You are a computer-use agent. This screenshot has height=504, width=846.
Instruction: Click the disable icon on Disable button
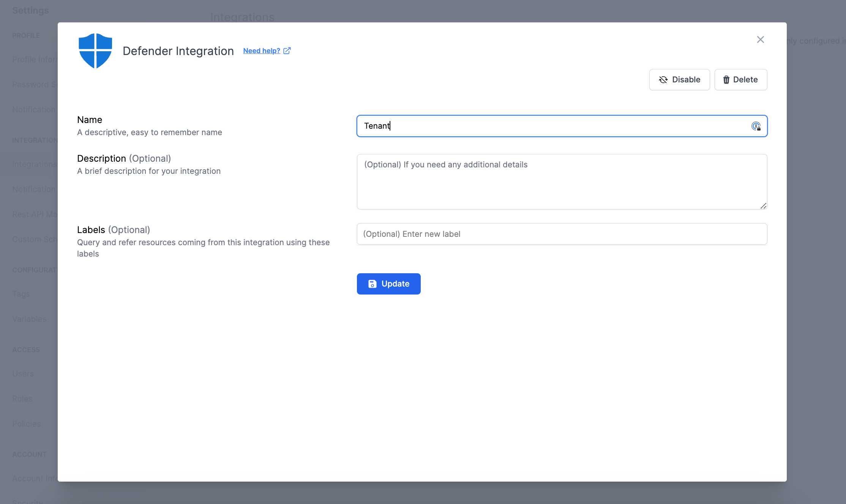click(663, 80)
